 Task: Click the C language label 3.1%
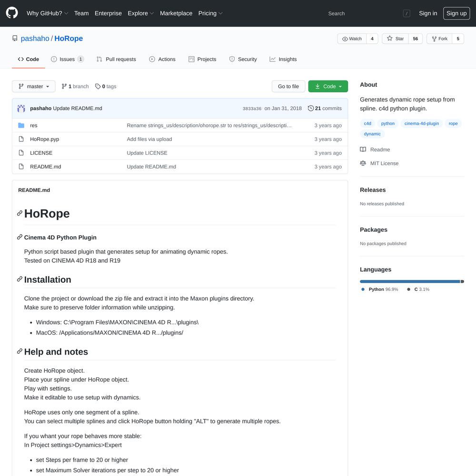pos(422,289)
